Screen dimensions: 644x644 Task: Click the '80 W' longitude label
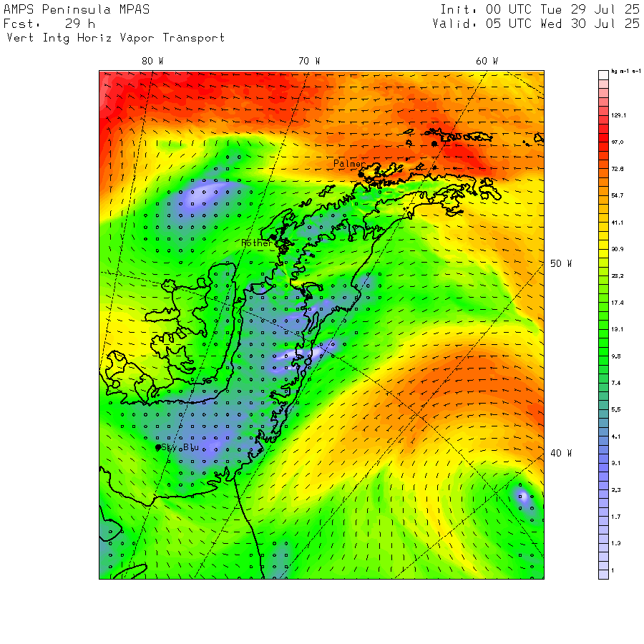pyautogui.click(x=152, y=62)
